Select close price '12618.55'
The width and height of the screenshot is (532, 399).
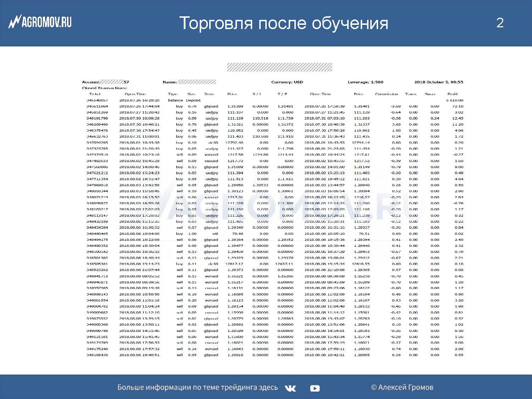[361, 264]
